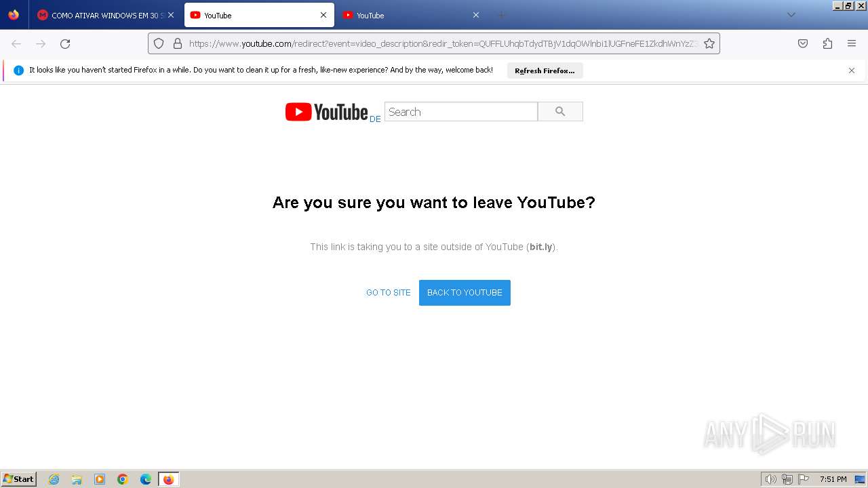Click the bit.ly domain text

[x=541, y=247]
